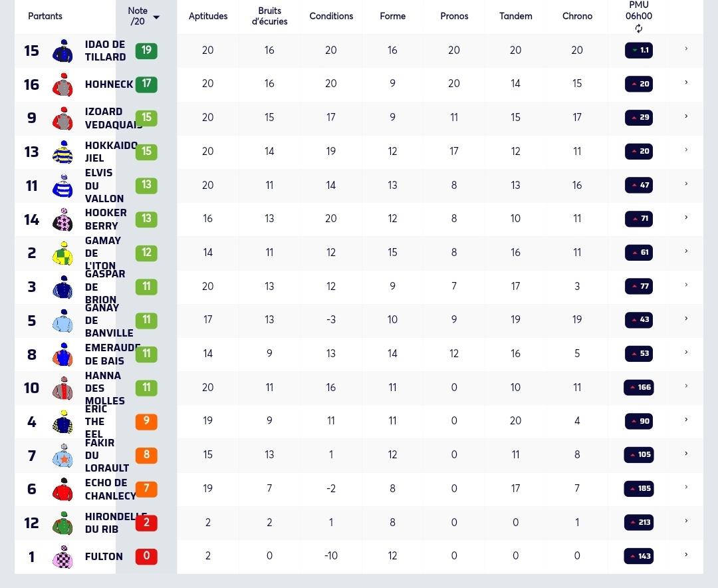Image resolution: width=718 pixels, height=588 pixels.
Task: Open the Izoard Vedaquais horse name
Action: (113, 118)
